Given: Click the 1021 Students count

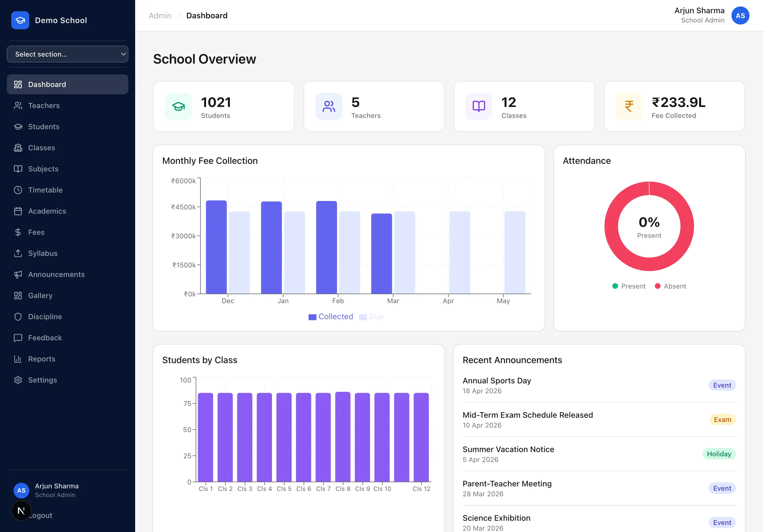Looking at the screenshot, I should point(216,102).
